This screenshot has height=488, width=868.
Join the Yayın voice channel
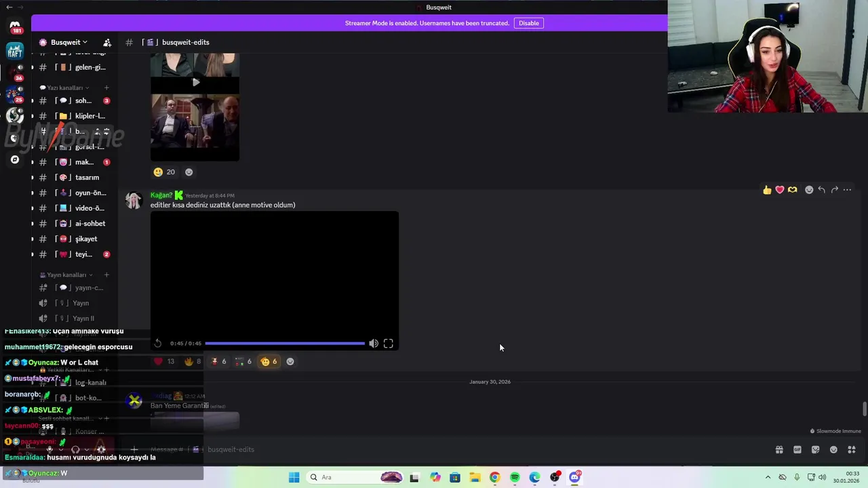click(73, 303)
